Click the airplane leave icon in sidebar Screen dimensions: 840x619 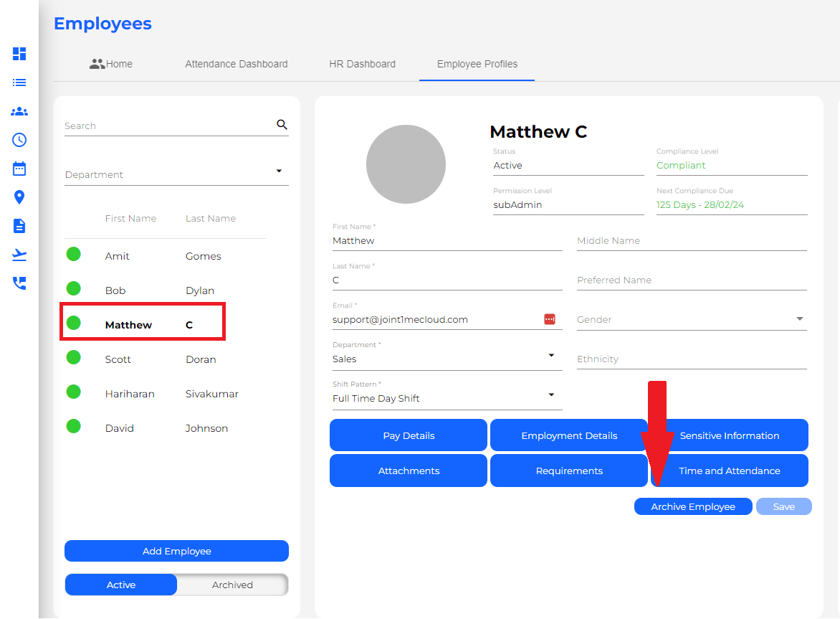[19, 254]
